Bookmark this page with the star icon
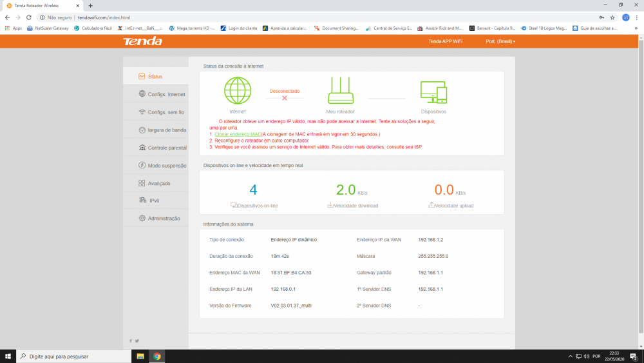This screenshot has width=644, height=363. [612, 17]
